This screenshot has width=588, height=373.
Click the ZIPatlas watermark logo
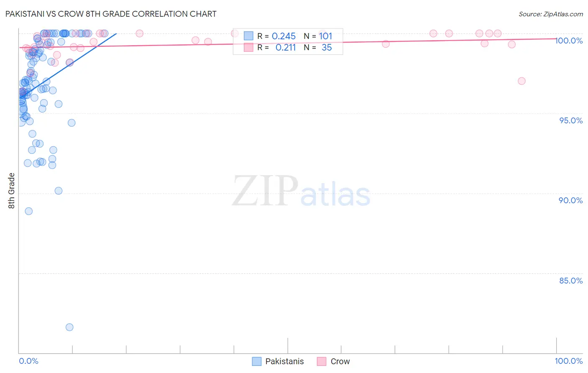pyautogui.click(x=301, y=192)
